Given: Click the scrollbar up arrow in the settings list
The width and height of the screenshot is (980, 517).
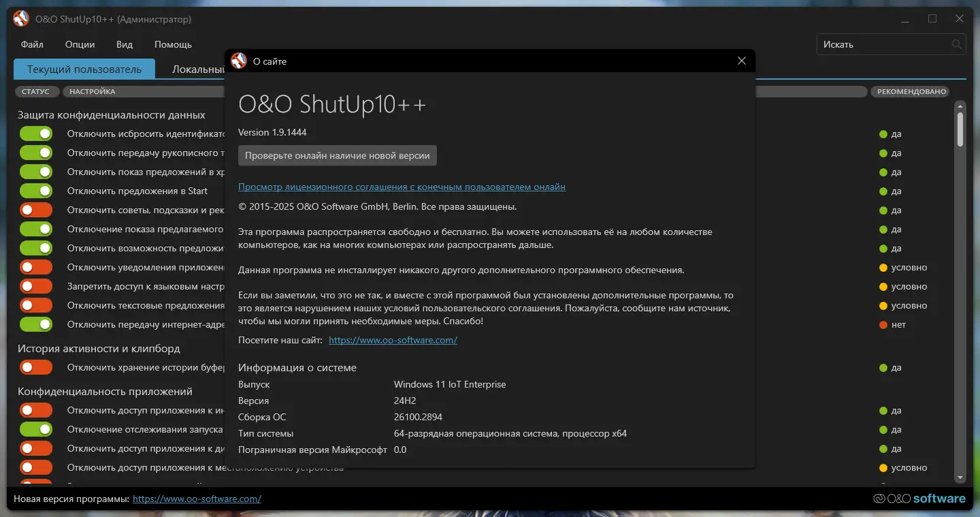Looking at the screenshot, I should point(960,106).
